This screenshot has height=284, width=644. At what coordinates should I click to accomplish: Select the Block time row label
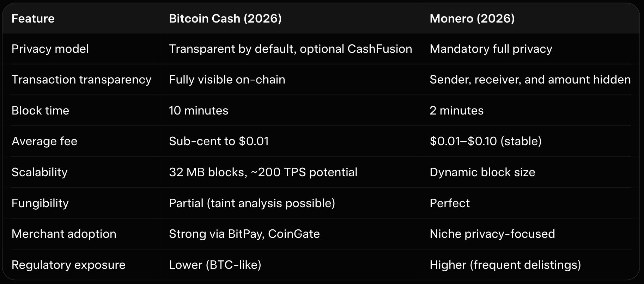click(40, 111)
